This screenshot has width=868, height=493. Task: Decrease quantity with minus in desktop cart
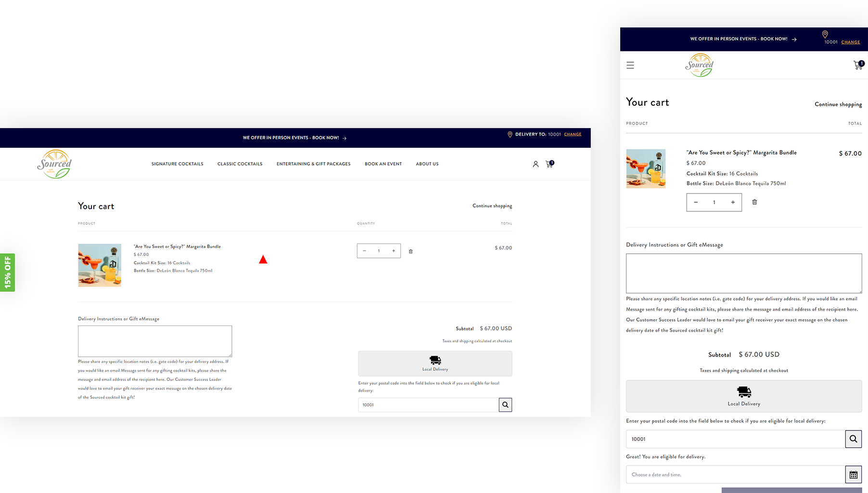[x=364, y=251]
